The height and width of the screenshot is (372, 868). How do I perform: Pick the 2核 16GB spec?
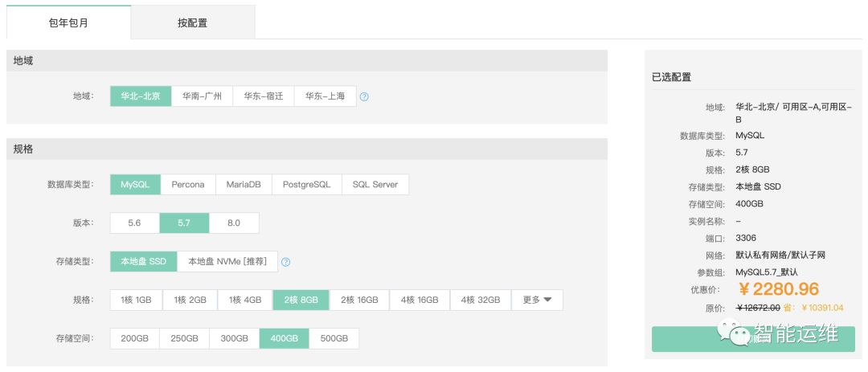tap(359, 300)
